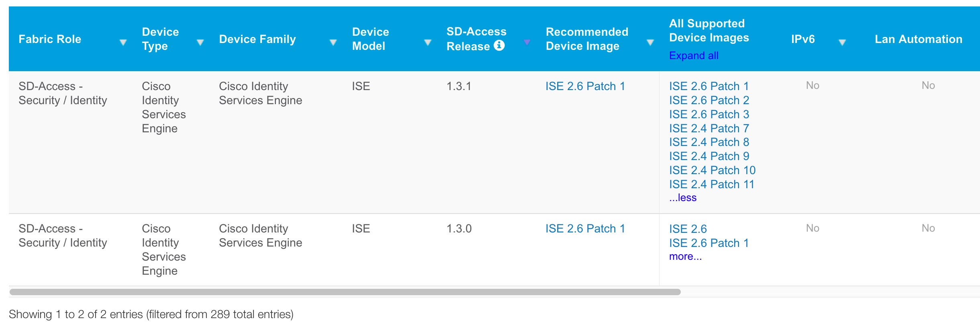Open the ISE 2.4 Patch 7 image link
980x333 pixels.
coord(709,128)
